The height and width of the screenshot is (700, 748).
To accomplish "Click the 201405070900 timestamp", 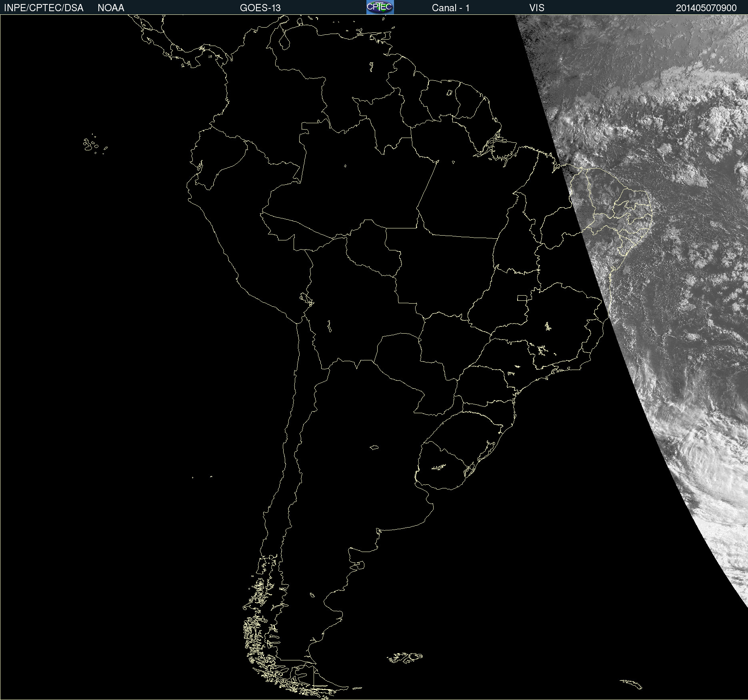I will coord(706,8).
